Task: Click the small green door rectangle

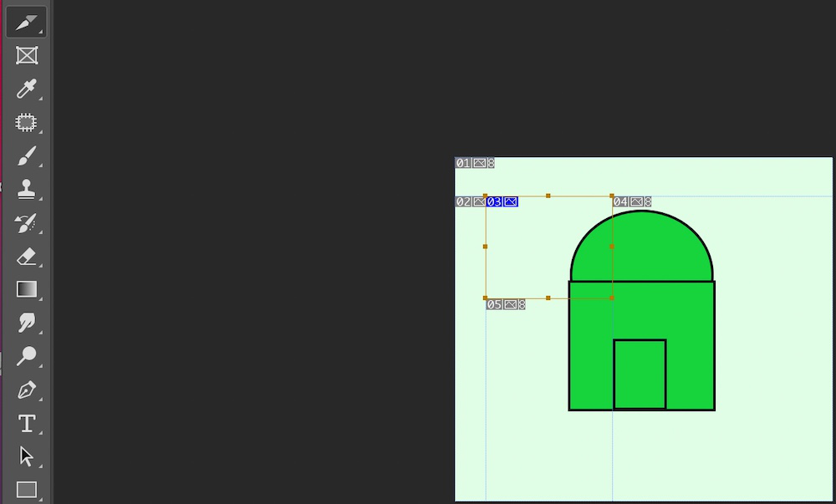Action: coord(640,374)
